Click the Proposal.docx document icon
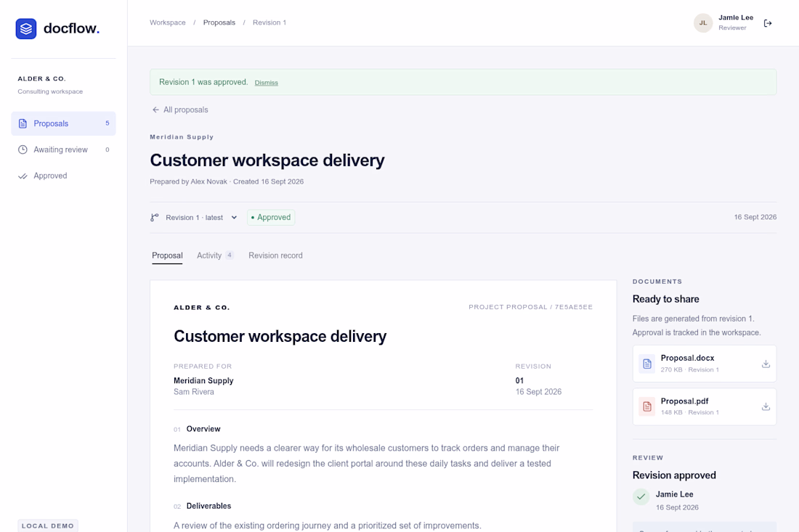The width and height of the screenshot is (799, 532). click(x=647, y=364)
